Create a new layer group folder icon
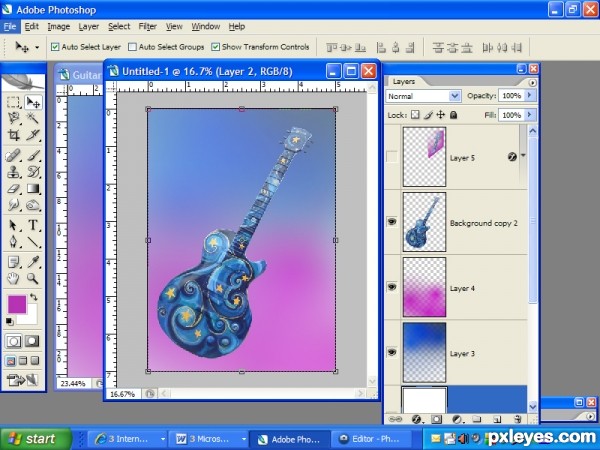Image resolution: width=600 pixels, height=450 pixels. [476, 419]
